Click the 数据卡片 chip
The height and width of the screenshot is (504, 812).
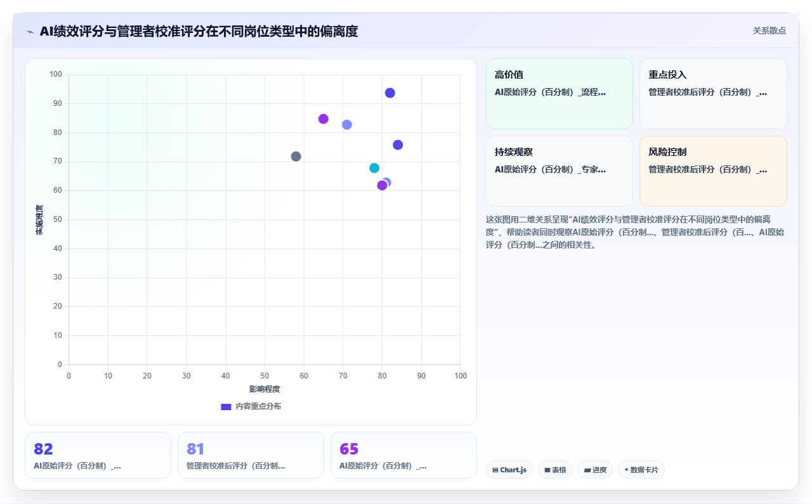(641, 470)
